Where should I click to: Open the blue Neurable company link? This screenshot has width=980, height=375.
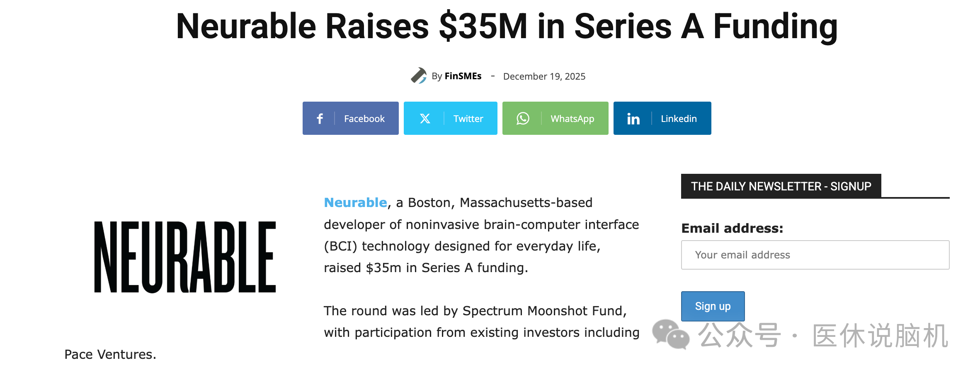click(355, 202)
